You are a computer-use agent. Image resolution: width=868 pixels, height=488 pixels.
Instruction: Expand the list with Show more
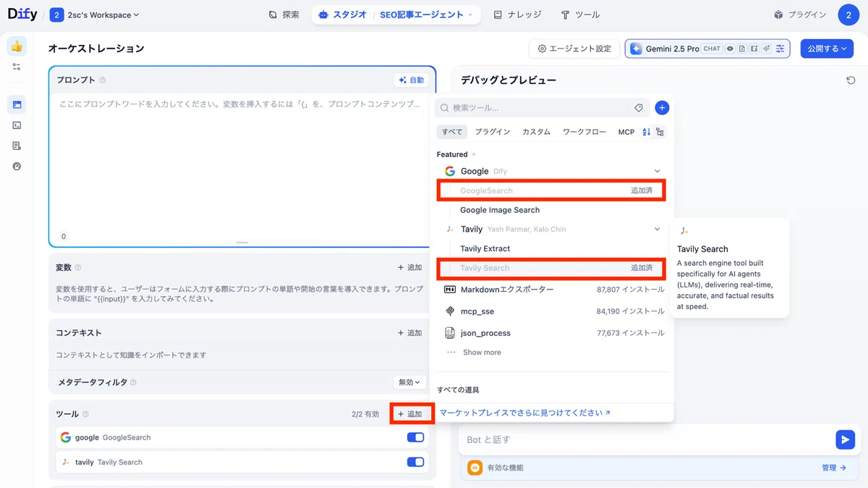point(482,353)
